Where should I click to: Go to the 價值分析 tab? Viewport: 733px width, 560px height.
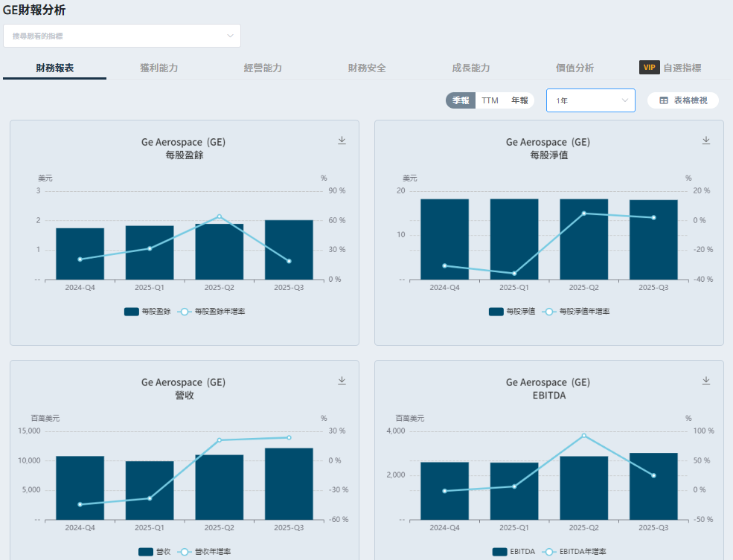574,68
